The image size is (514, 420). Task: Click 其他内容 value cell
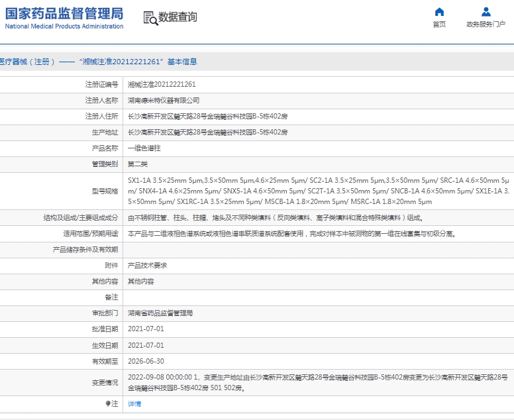pos(140,282)
